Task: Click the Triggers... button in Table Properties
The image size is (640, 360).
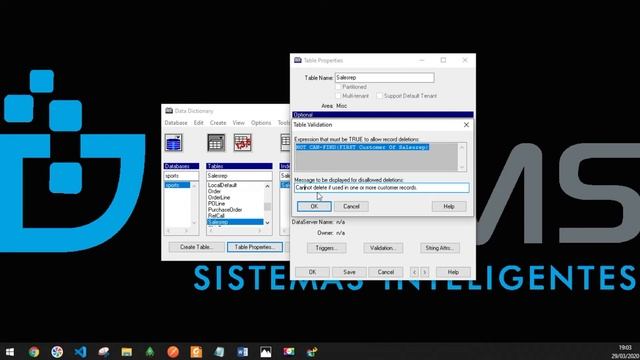Action: pyautogui.click(x=327, y=248)
